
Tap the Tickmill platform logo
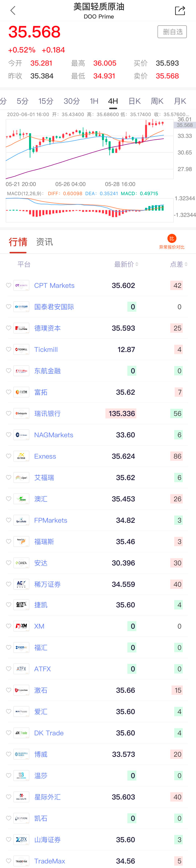click(x=21, y=349)
